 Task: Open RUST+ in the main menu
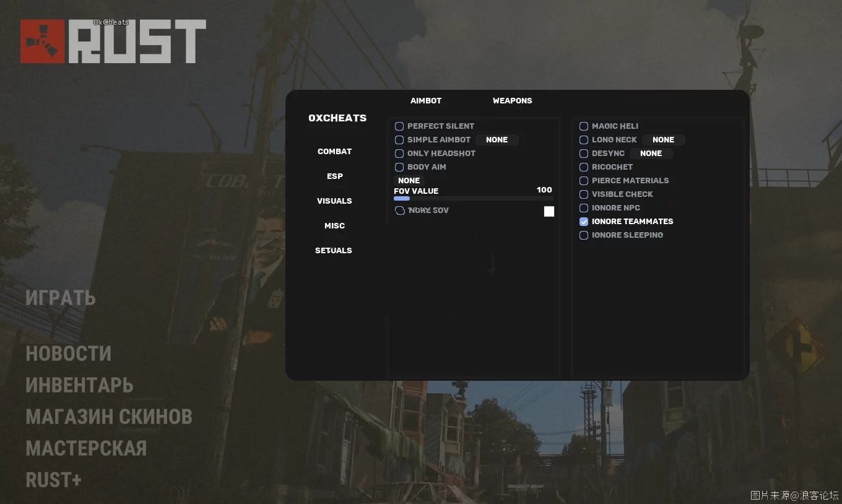54,480
